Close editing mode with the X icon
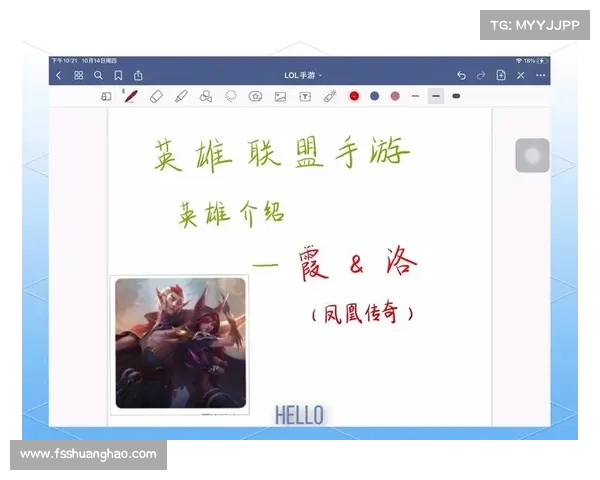 tap(520, 75)
